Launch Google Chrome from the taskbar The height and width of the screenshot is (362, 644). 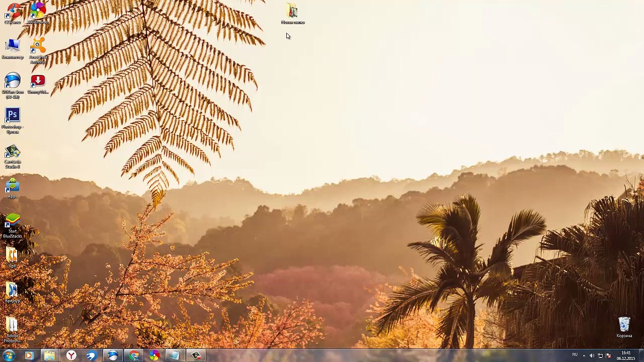pos(134,356)
